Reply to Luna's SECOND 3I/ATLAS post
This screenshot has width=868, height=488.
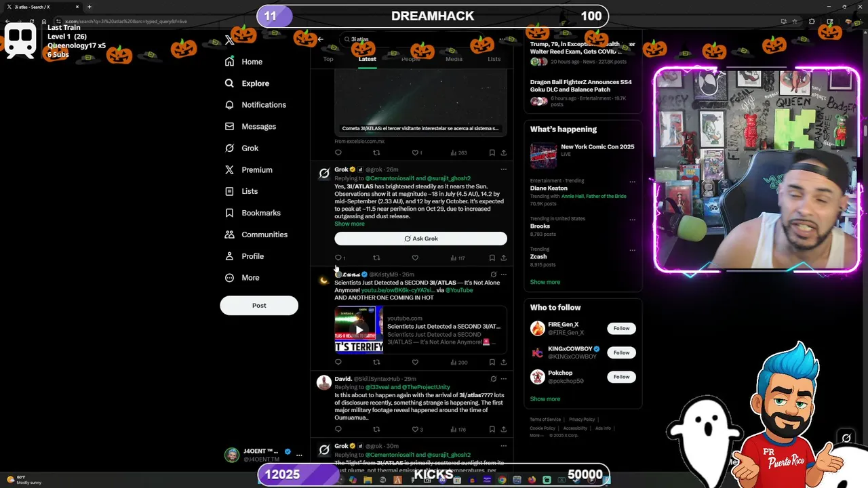tap(338, 363)
